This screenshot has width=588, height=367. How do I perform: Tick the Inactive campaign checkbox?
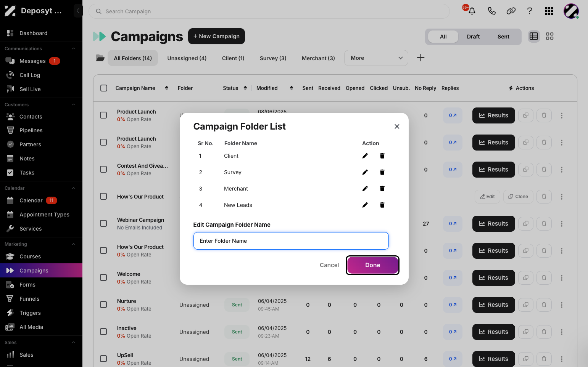pyautogui.click(x=103, y=332)
